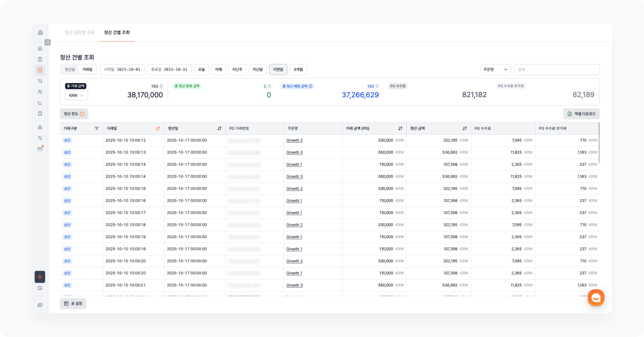
Task: Open the Growth 2 order link in first row
Action: (294, 141)
